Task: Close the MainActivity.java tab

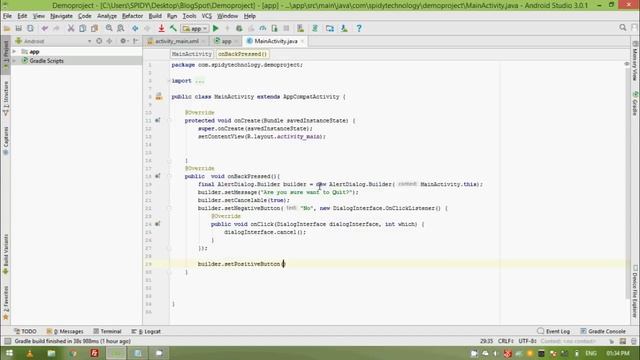Action: [302, 41]
